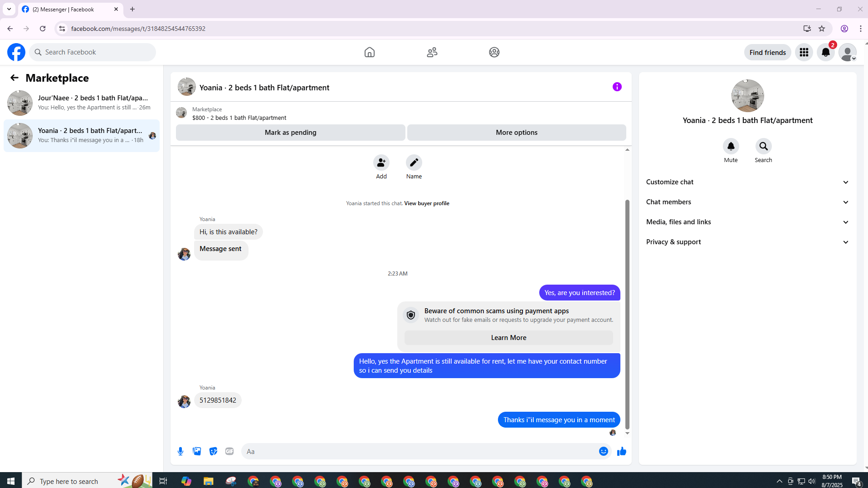This screenshot has width=868, height=488.
Task: Close the Messenger tab
Action: pos(116,9)
